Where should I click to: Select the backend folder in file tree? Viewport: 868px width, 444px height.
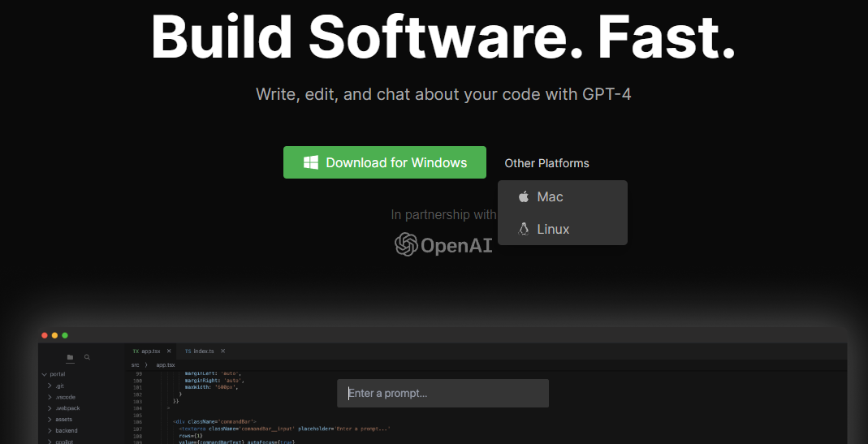(x=66, y=430)
